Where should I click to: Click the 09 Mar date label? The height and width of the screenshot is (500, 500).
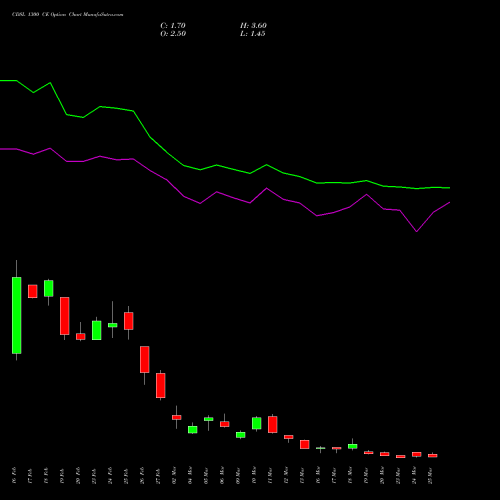pyautogui.click(x=238, y=476)
